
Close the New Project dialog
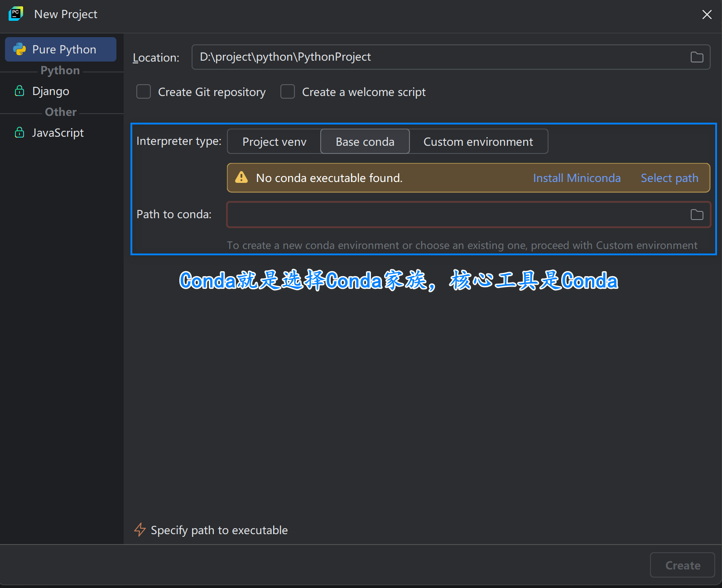point(707,14)
